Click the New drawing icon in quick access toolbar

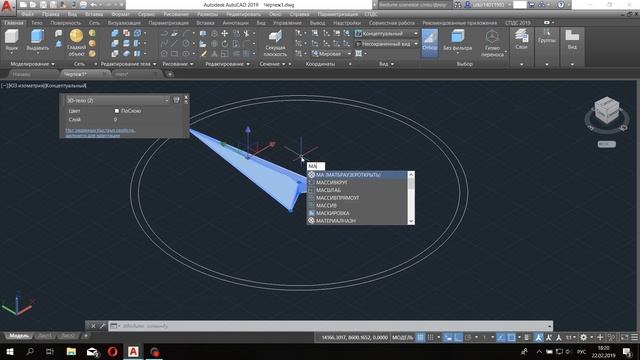point(23,5)
